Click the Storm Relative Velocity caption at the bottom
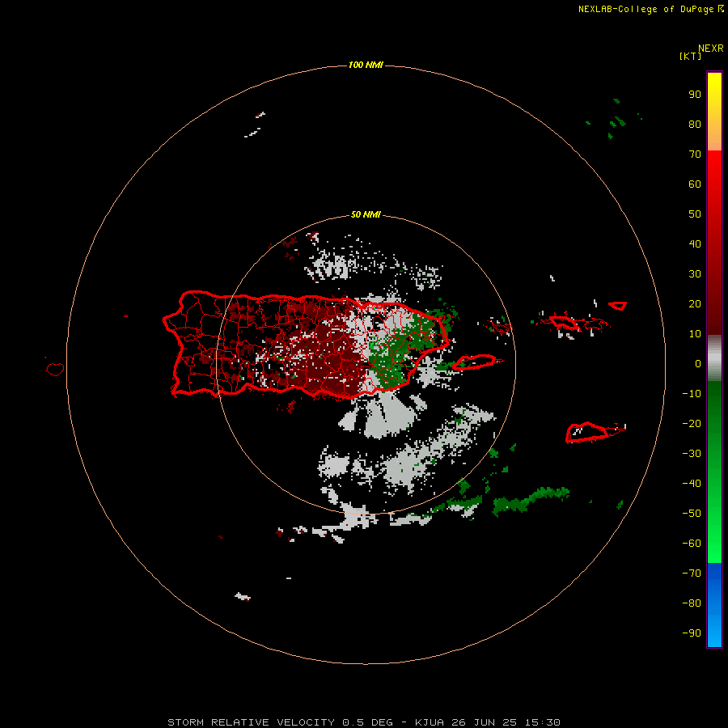 click(x=364, y=722)
